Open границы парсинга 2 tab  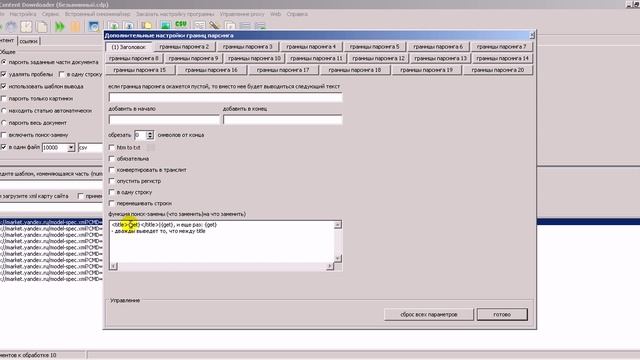point(184,47)
